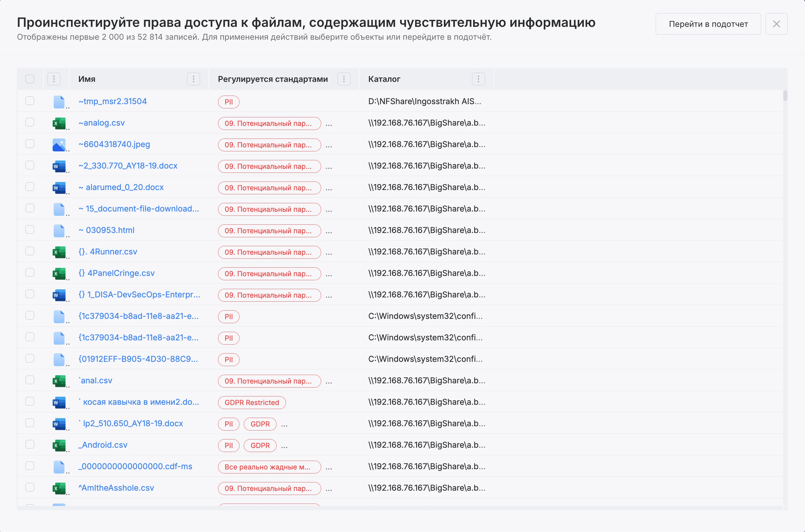The image size is (805, 532).
Task: Select the ~analog.csv row checkbox
Action: tap(30, 122)
